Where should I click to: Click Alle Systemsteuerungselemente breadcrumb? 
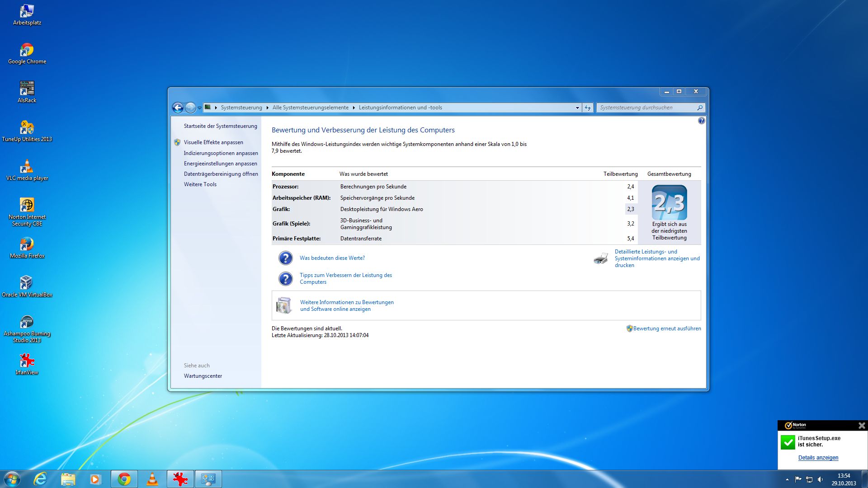point(310,108)
